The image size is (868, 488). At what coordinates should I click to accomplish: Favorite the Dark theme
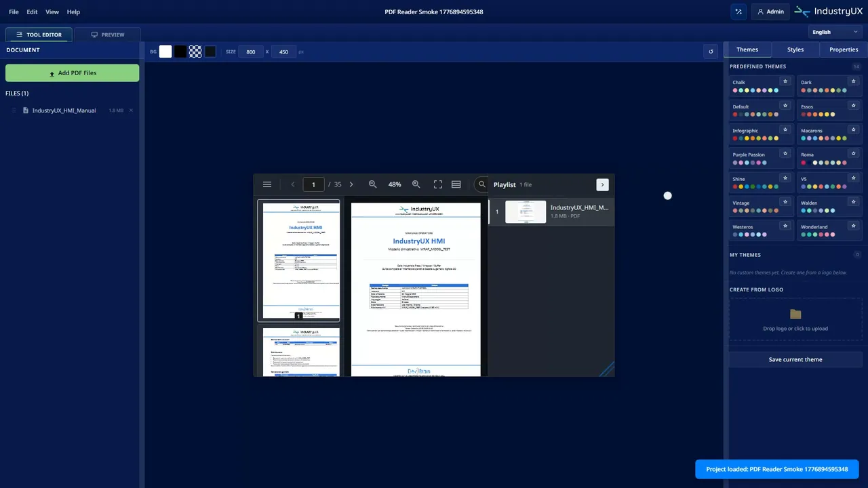pyautogui.click(x=854, y=81)
